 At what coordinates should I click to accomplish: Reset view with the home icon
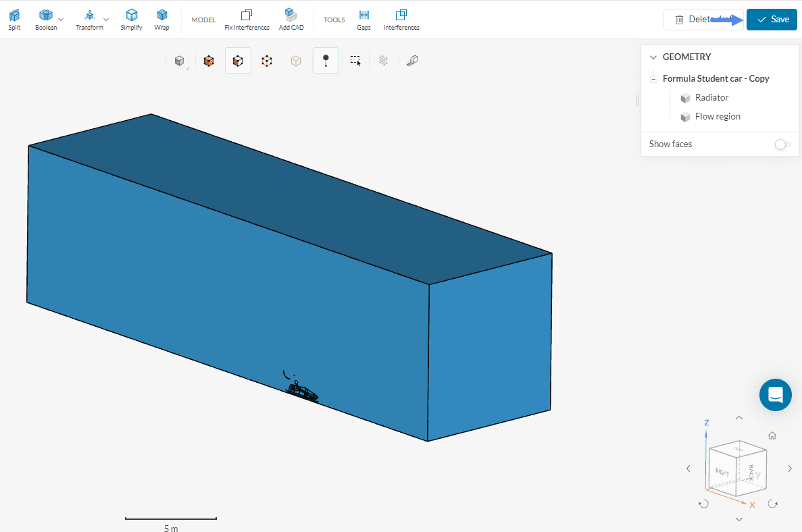[x=772, y=436]
